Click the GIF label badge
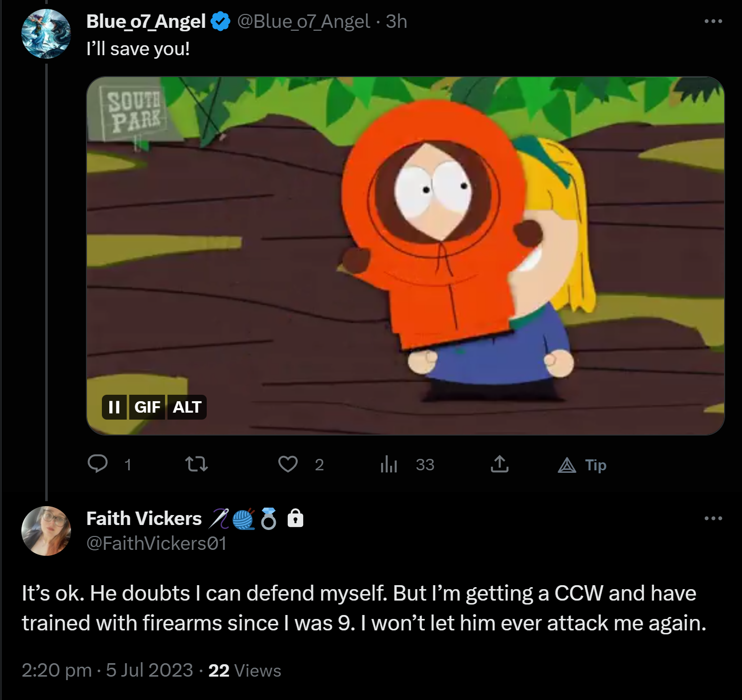The width and height of the screenshot is (742, 700). [x=147, y=407]
